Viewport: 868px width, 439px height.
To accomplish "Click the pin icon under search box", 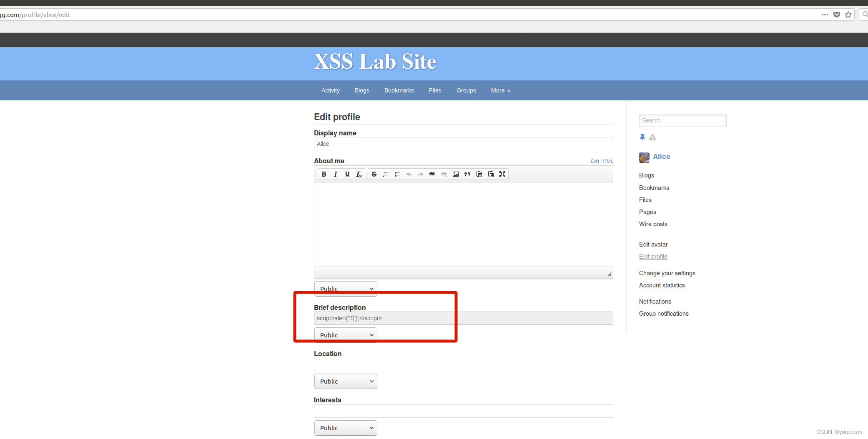I will pos(642,137).
